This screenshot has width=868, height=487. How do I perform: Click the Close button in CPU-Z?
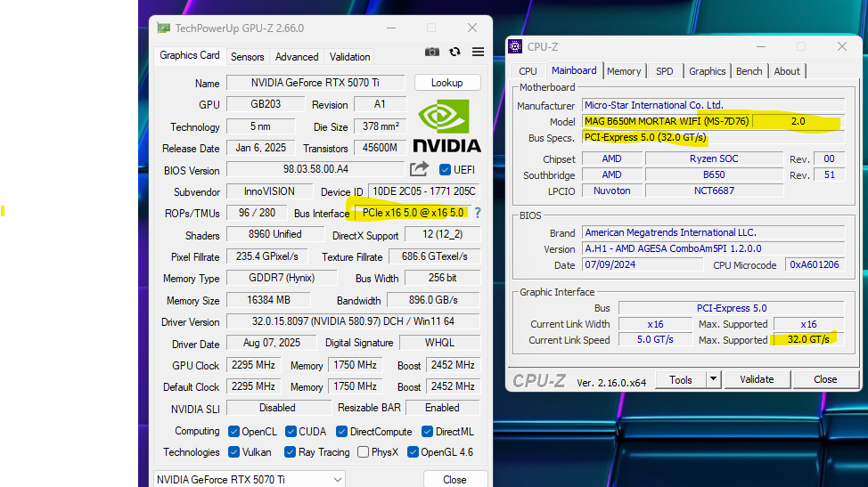tap(825, 379)
